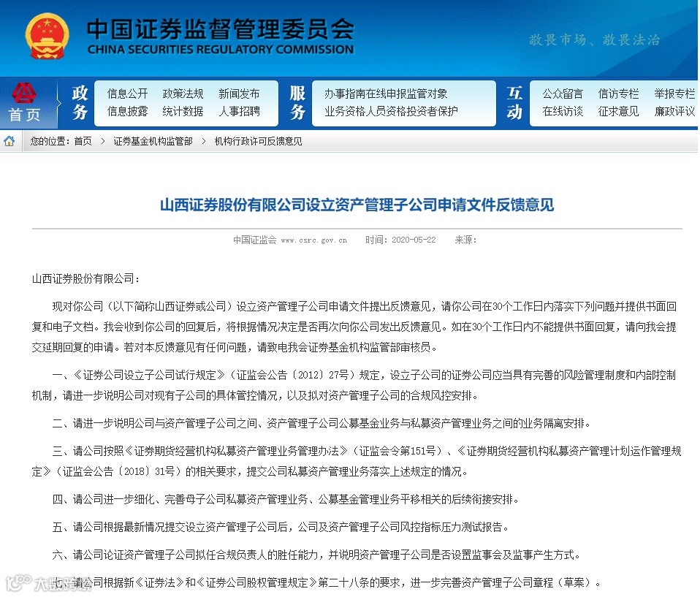Click the salutation 山西证券股份有限公司：
This screenshot has width=700, height=597.
(86, 279)
